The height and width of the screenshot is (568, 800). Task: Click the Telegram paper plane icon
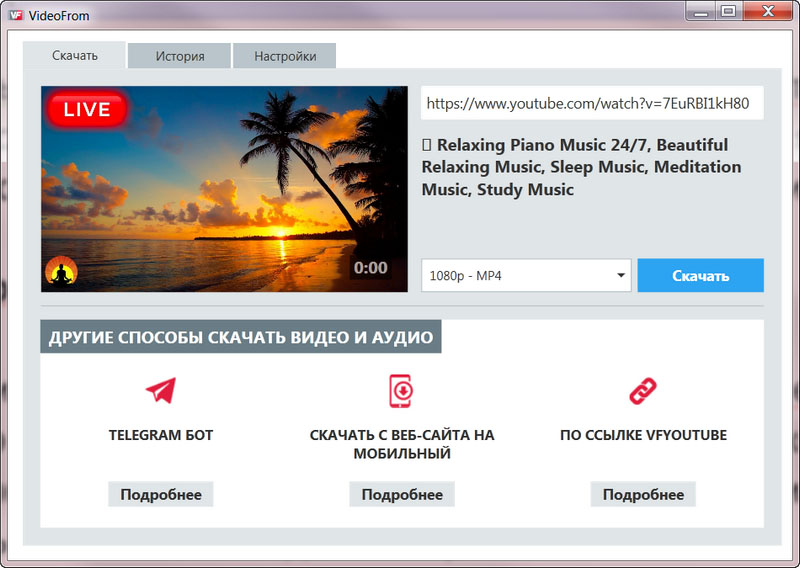coord(161,391)
